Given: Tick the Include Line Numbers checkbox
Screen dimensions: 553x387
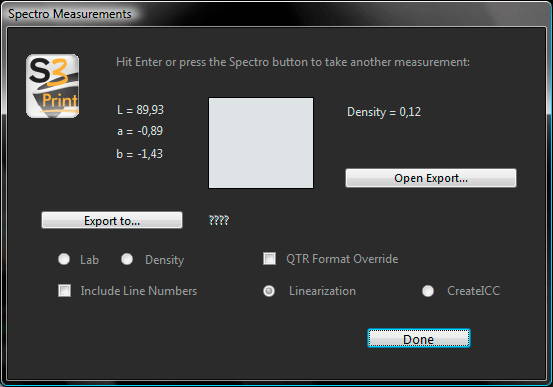Looking at the screenshot, I should (x=64, y=291).
